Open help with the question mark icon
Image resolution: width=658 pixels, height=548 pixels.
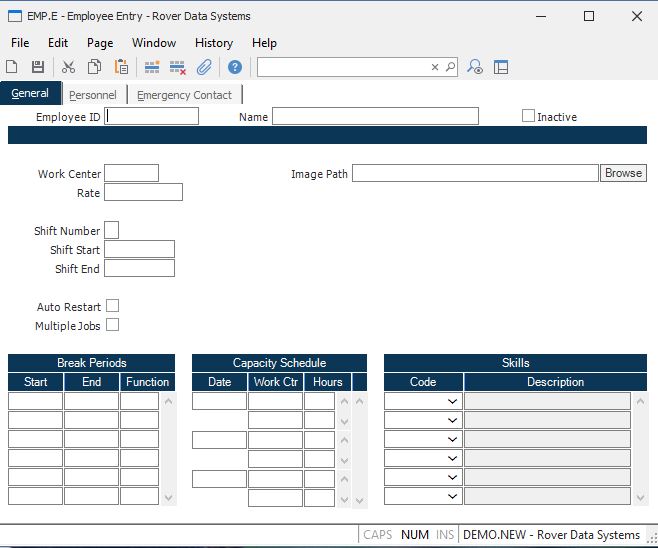pos(235,67)
